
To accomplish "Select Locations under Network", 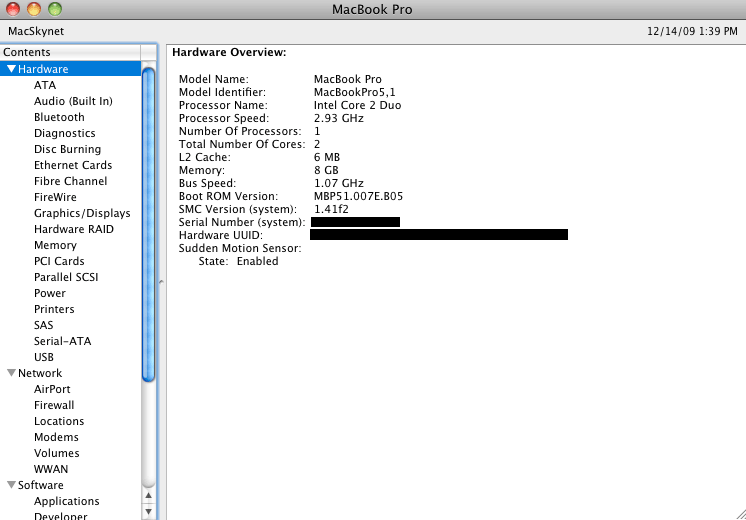I will 59,422.
